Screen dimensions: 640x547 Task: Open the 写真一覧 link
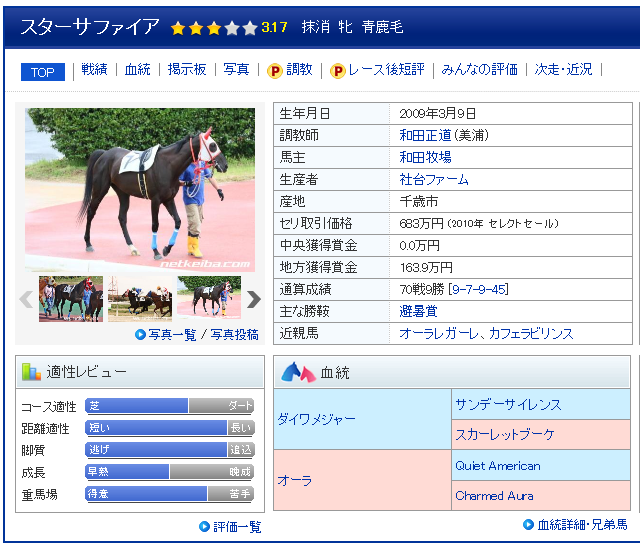[172, 335]
